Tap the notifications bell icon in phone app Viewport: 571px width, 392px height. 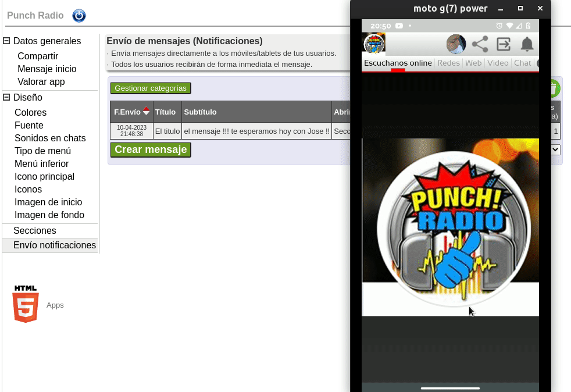527,44
